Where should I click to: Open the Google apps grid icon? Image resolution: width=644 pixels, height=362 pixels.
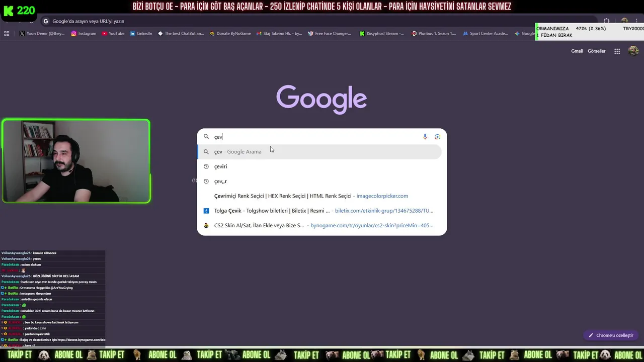(x=617, y=51)
